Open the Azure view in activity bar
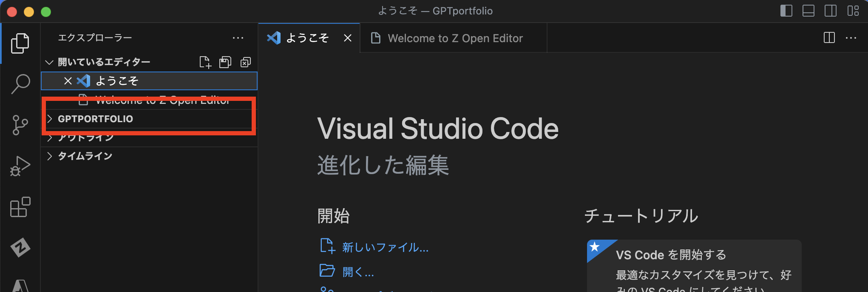The height and width of the screenshot is (292, 868). point(20,285)
